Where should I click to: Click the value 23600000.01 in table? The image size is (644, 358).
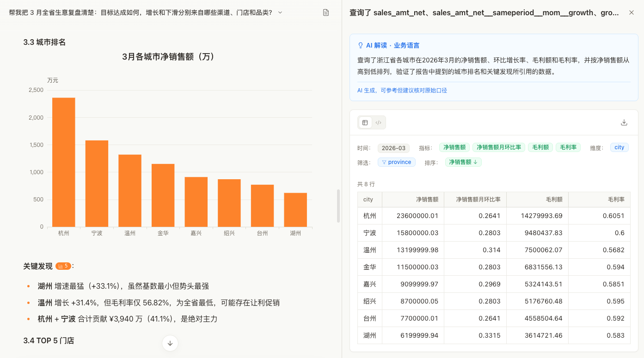[x=417, y=216]
